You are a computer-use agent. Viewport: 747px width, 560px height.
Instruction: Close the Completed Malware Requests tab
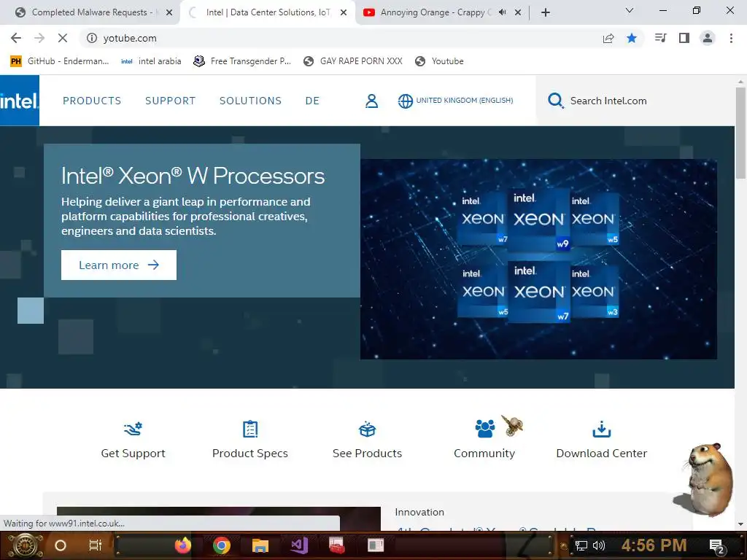pos(169,12)
